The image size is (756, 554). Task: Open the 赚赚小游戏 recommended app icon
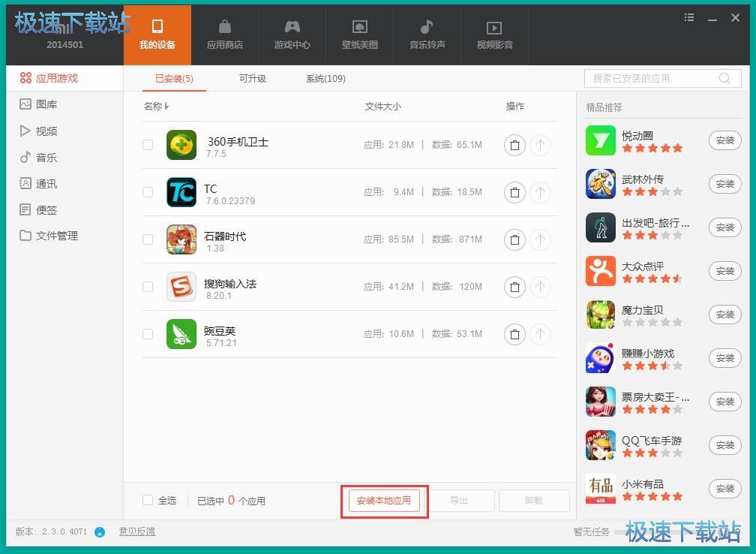tap(601, 358)
